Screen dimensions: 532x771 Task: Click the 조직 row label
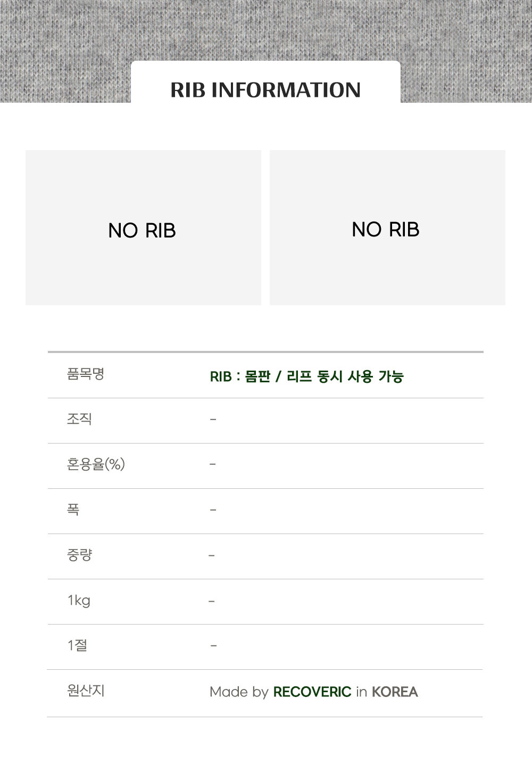80,420
